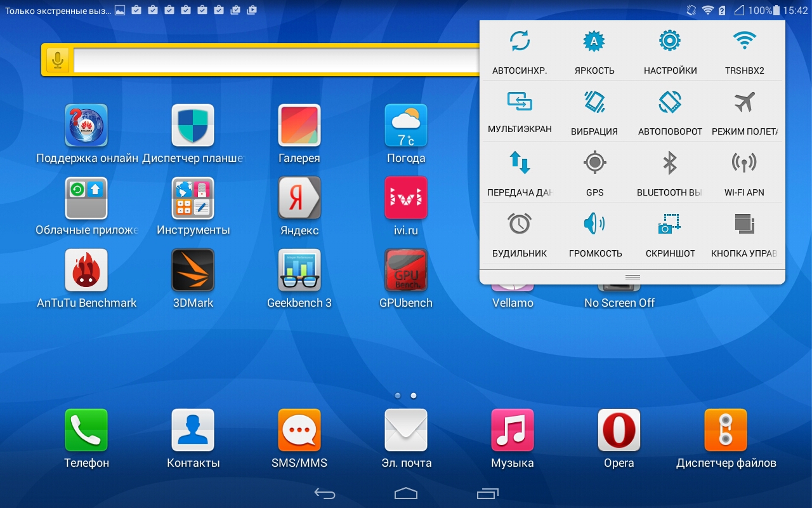The image size is (812, 508).
Task: Tap the image notification icon in status bar
Action: 119,10
